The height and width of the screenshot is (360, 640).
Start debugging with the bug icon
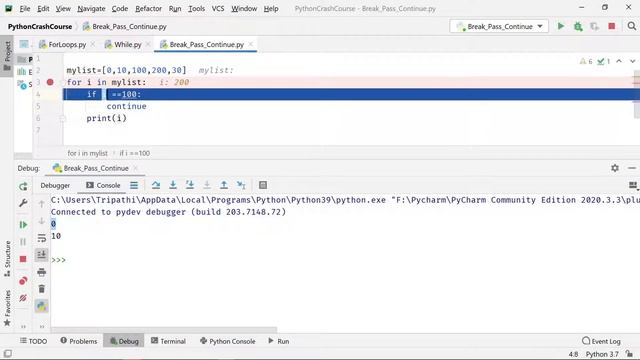click(578, 26)
